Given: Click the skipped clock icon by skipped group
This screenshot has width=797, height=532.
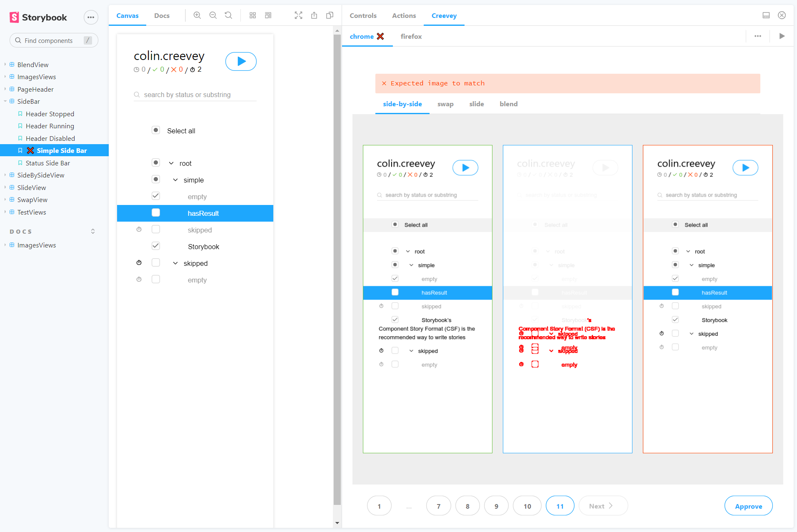Looking at the screenshot, I should click(x=139, y=263).
